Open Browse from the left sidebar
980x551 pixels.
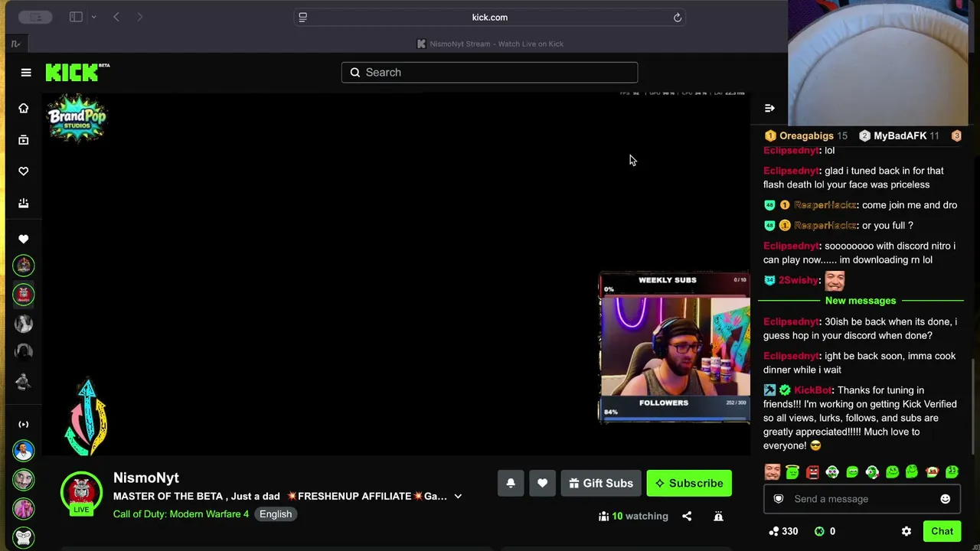pyautogui.click(x=24, y=140)
